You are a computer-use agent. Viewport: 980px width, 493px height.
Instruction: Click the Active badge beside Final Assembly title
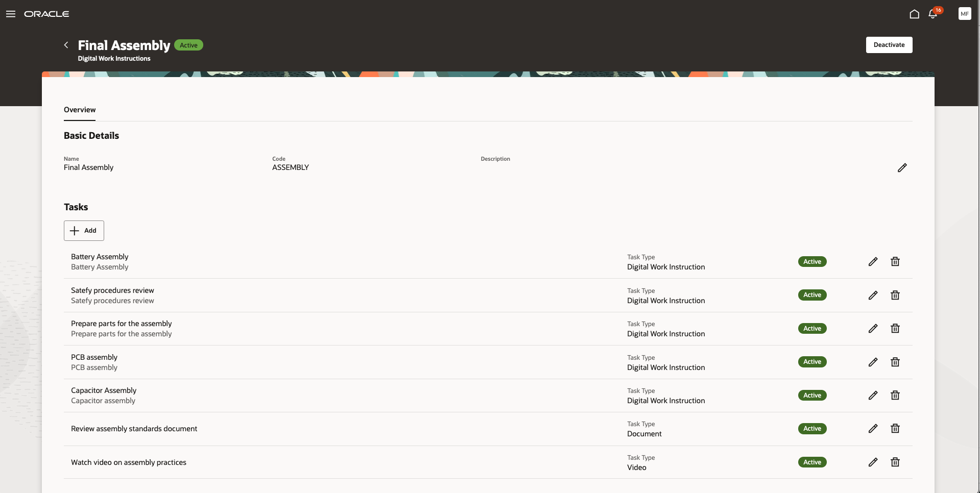point(188,45)
